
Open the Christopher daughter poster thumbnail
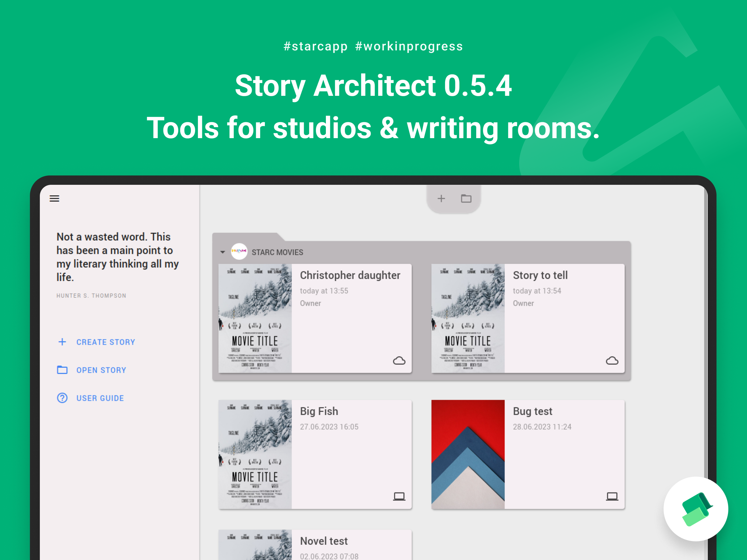pyautogui.click(x=255, y=318)
